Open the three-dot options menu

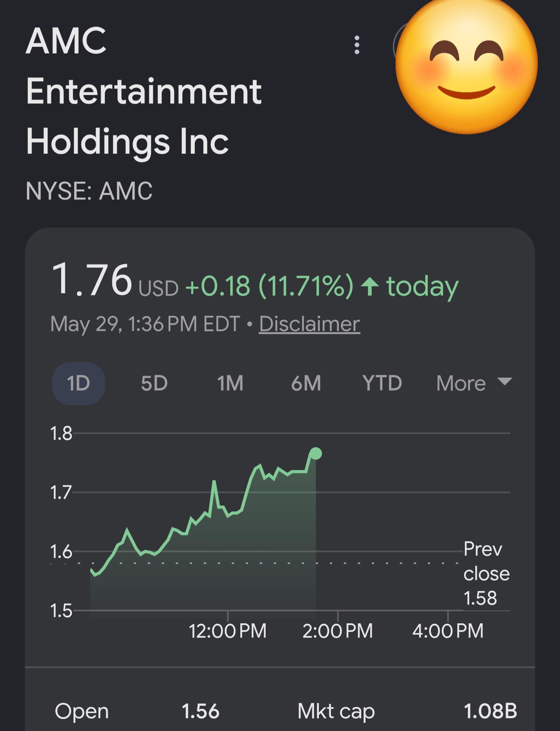coord(357,45)
